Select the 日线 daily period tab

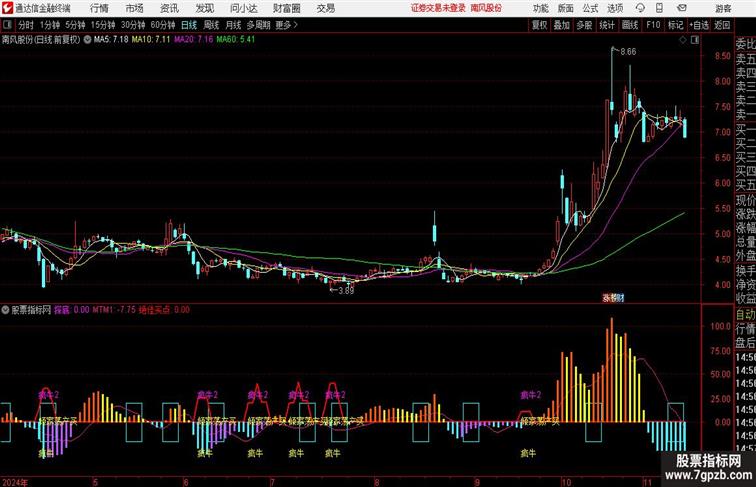(189, 25)
